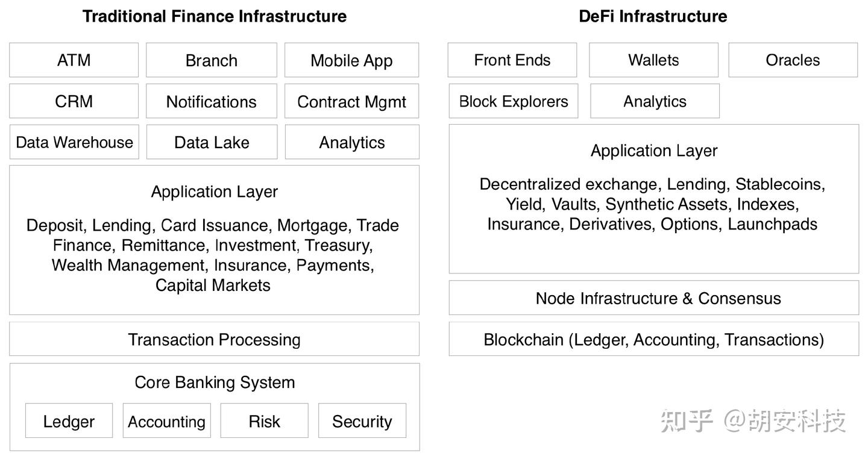Image resolution: width=868 pixels, height=456 pixels.
Task: Click the Transaction Processing bar
Action: click(x=214, y=339)
